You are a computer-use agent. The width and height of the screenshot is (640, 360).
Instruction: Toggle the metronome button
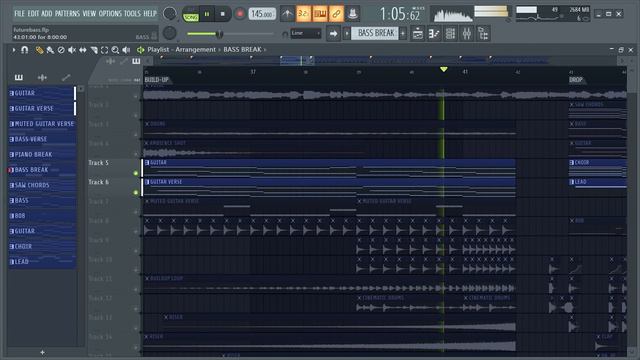[287, 14]
